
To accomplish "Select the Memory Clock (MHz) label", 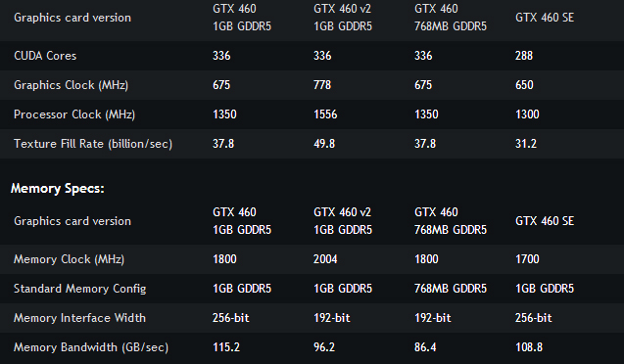I will click(x=69, y=259).
